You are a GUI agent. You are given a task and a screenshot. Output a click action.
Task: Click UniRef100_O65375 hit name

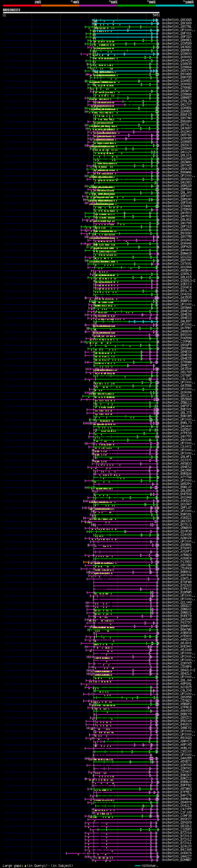(177, 71)
